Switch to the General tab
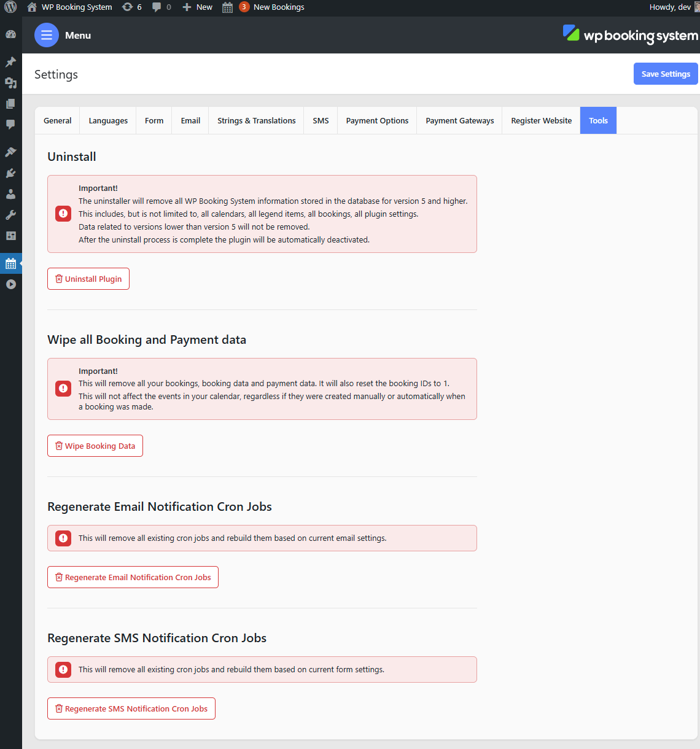The height and width of the screenshot is (749, 700). [58, 121]
